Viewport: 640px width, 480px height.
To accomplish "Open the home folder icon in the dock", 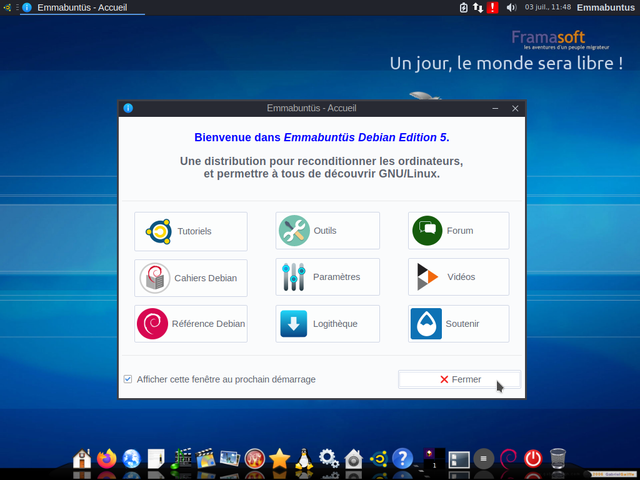I will [x=82, y=459].
